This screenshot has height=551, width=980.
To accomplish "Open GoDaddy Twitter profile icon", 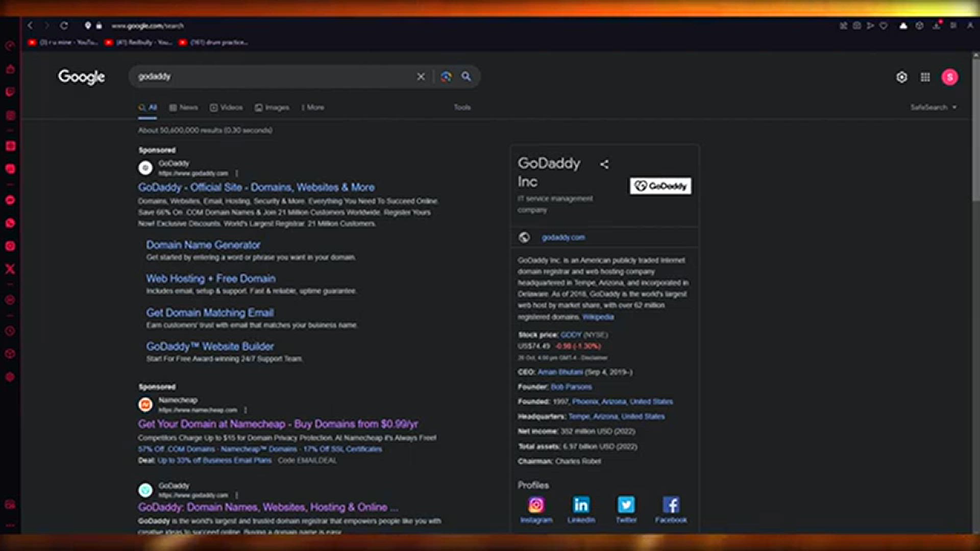I will (626, 505).
